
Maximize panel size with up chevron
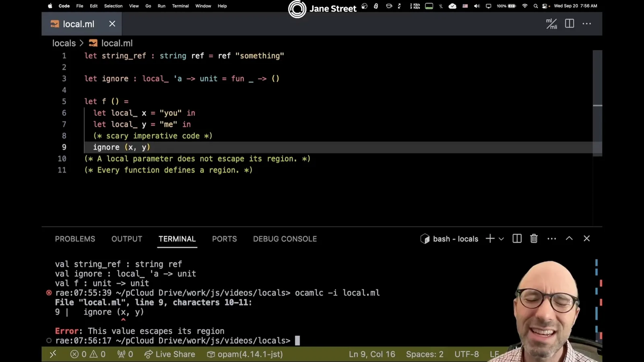pos(569,239)
